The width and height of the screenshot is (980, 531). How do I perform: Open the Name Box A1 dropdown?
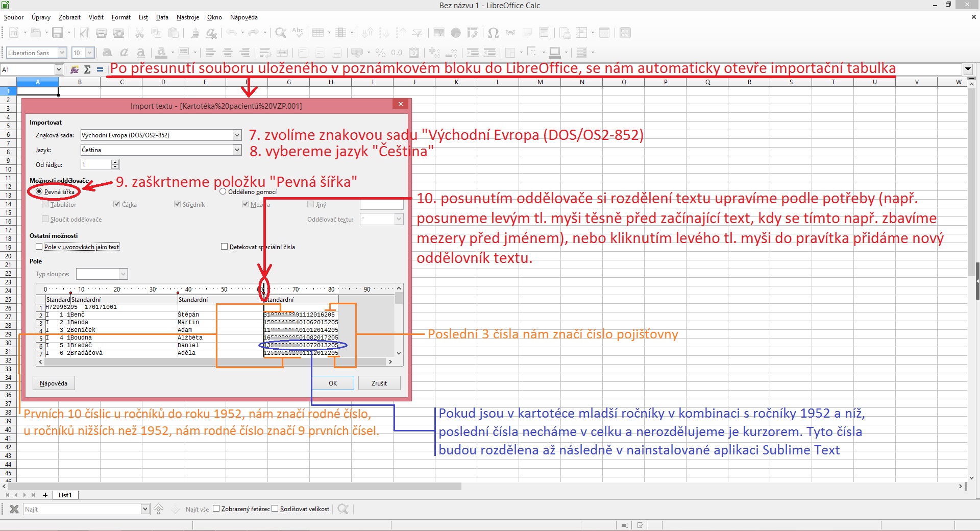pos(59,69)
